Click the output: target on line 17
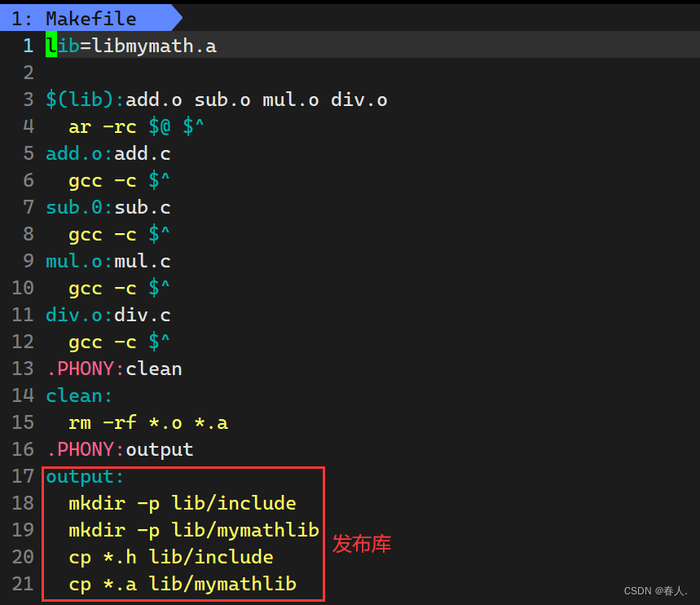This screenshot has height=605, width=700. click(85, 477)
